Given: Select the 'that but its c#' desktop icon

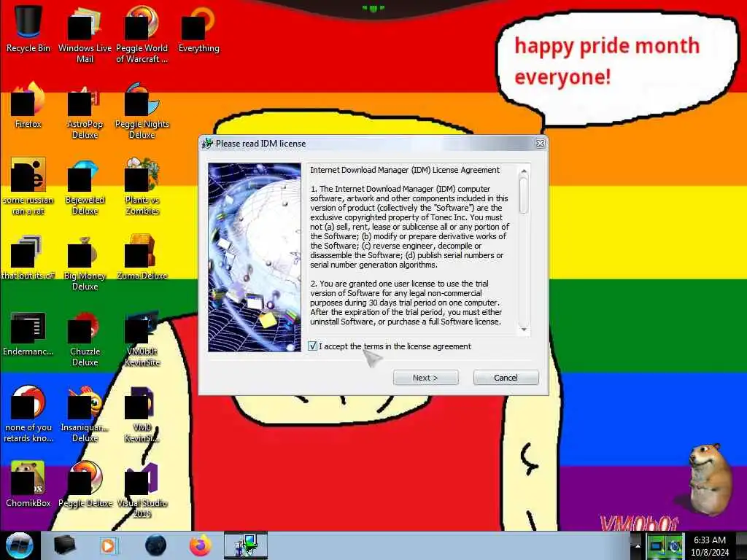Looking at the screenshot, I should [28, 257].
